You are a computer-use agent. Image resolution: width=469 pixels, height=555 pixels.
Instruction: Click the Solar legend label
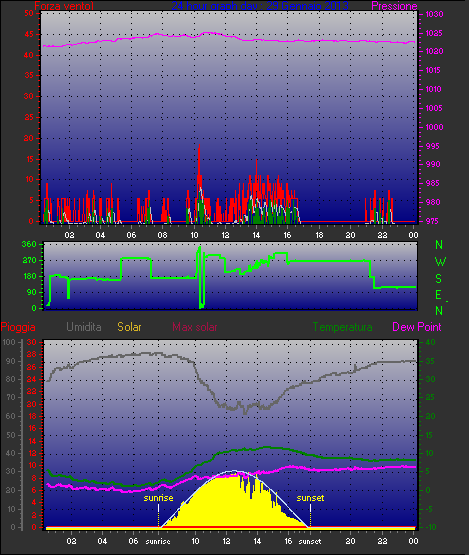(x=129, y=327)
